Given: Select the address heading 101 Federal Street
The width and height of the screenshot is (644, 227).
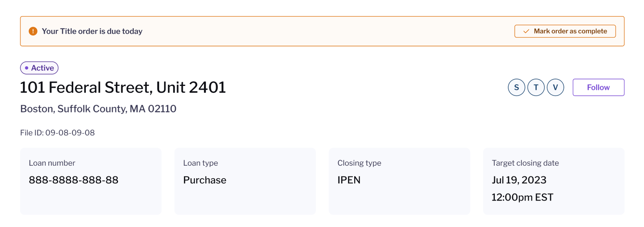Looking at the screenshot, I should (123, 87).
